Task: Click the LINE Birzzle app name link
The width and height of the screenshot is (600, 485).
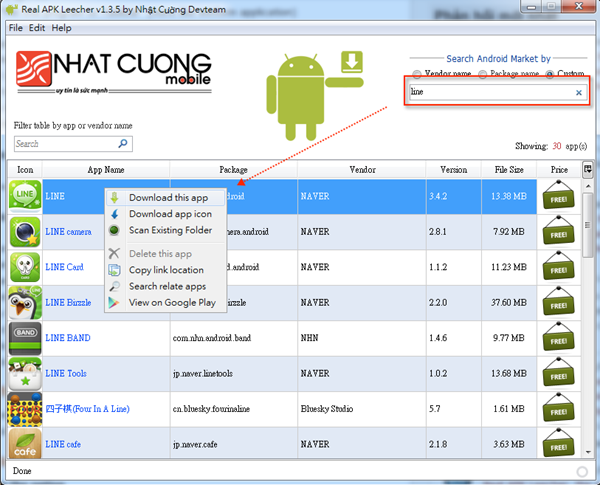Action: point(68,302)
